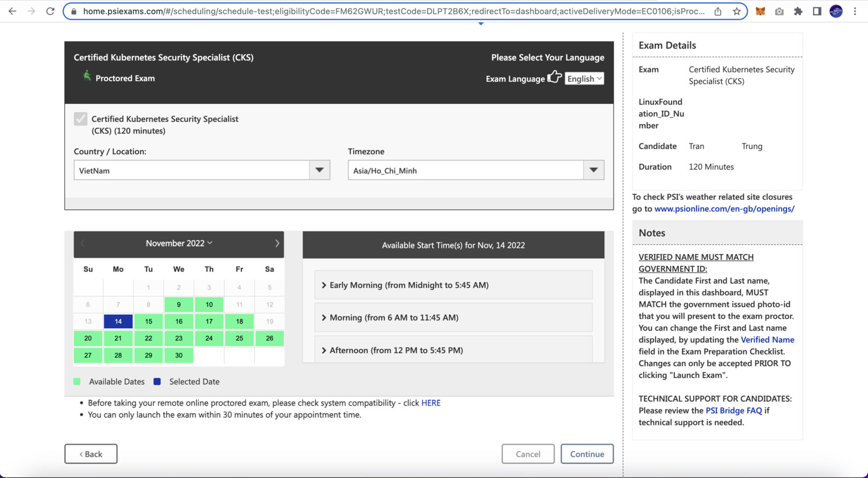Select November 27 on the calendar
868x478 pixels.
click(87, 355)
